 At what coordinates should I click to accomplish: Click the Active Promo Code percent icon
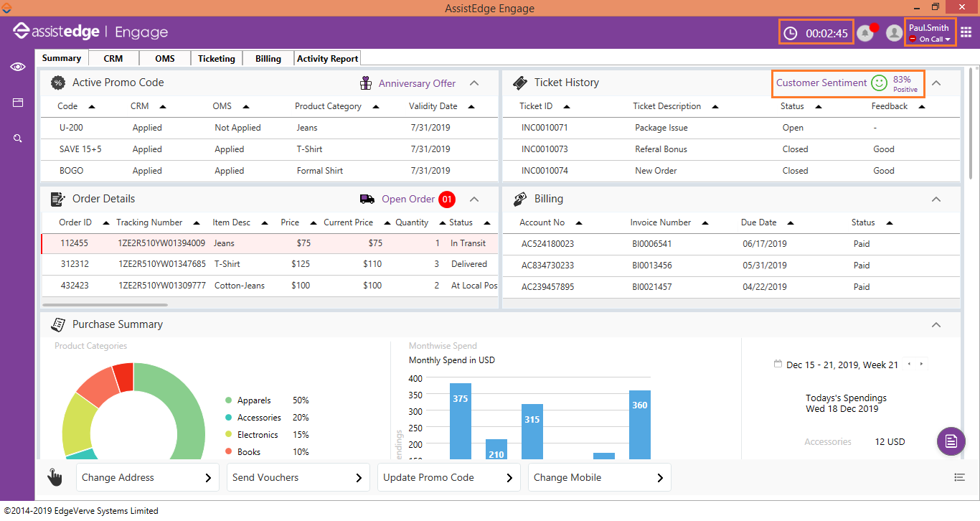pyautogui.click(x=57, y=83)
